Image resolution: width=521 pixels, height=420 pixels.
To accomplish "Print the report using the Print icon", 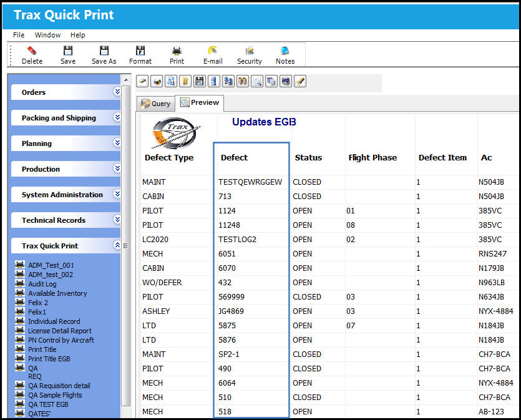I will coord(177,51).
